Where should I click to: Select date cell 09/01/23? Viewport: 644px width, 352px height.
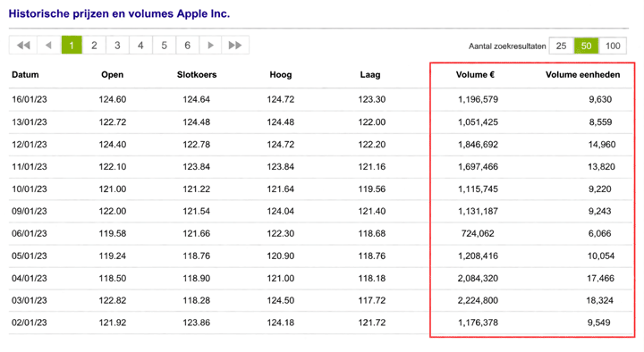pos(30,211)
